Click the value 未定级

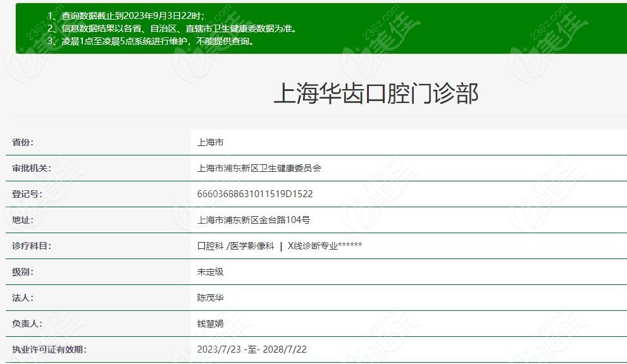click(210, 272)
